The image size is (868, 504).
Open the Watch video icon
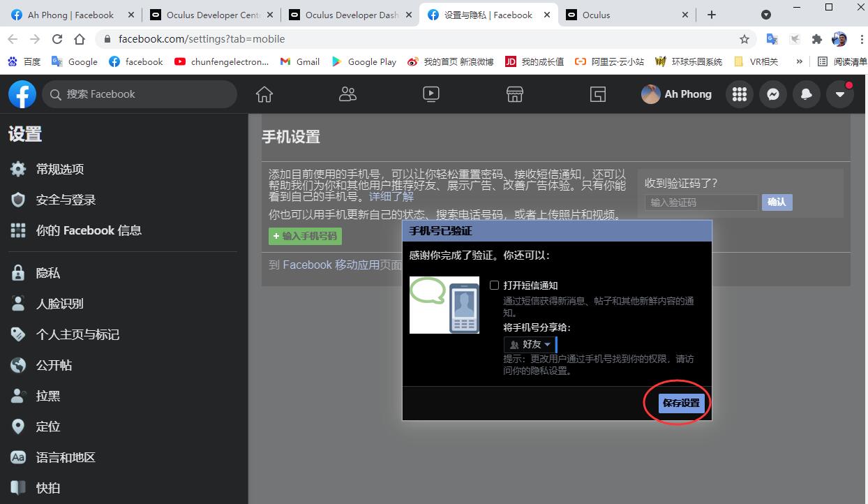(431, 94)
